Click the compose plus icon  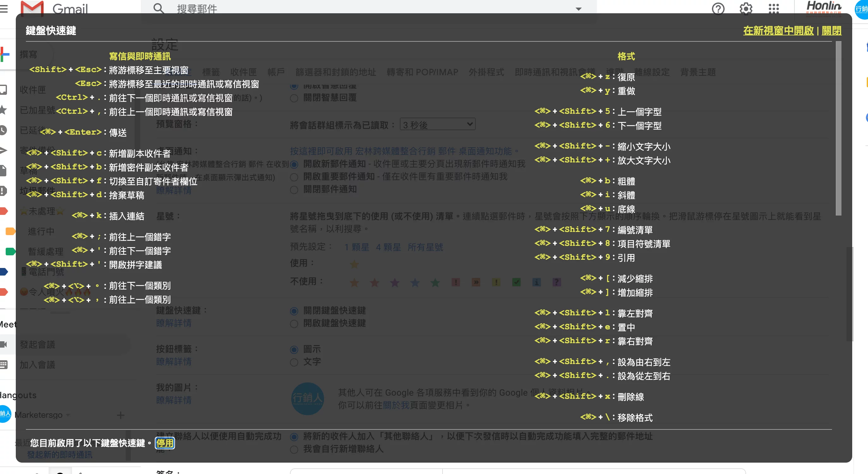pos(5,55)
